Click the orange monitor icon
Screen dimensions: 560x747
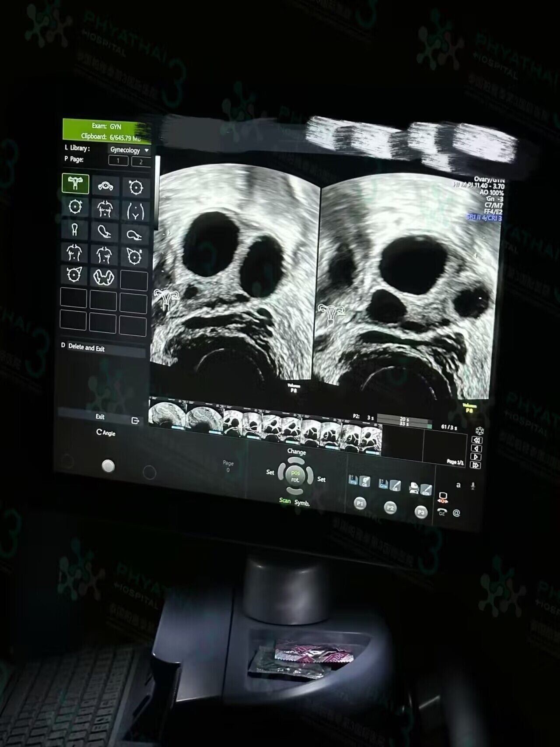[x=443, y=497]
